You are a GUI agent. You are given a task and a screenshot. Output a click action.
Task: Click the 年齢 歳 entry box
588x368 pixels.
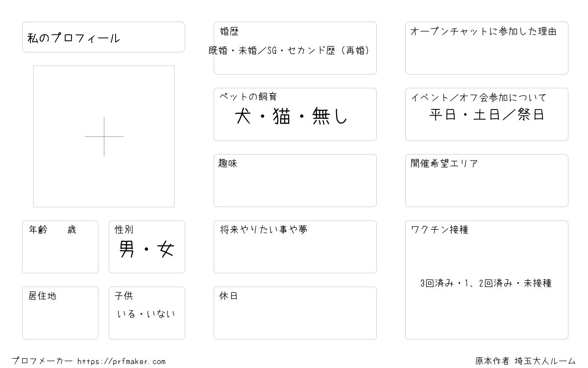click(x=60, y=247)
